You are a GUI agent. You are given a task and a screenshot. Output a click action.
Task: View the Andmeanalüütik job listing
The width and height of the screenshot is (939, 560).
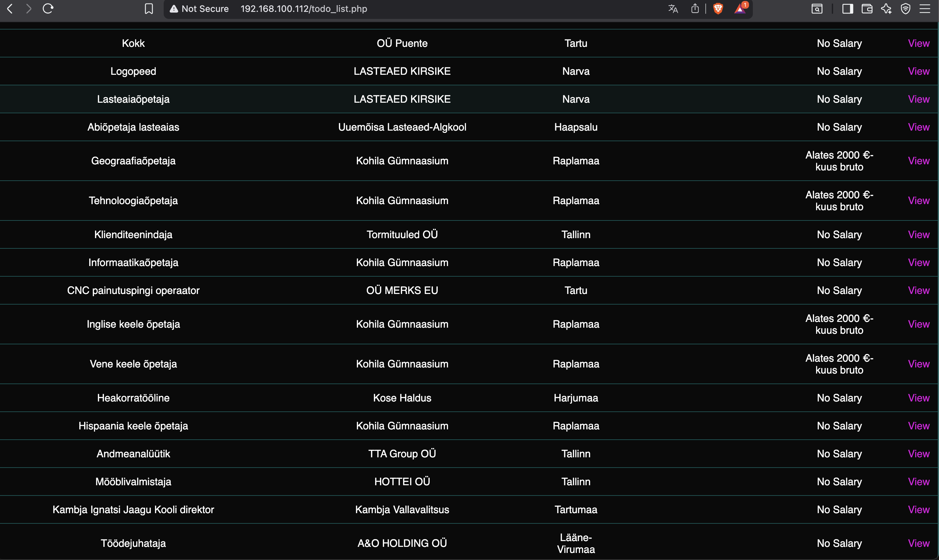(919, 454)
